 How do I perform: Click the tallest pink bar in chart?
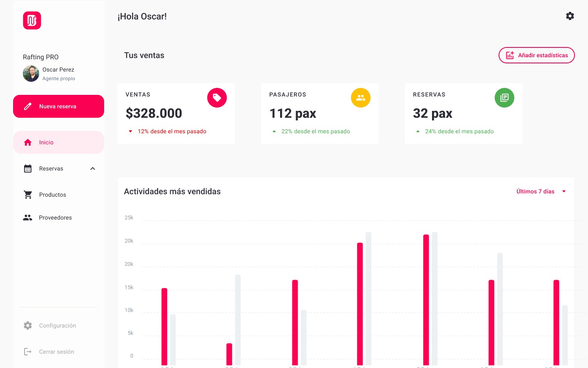[x=426, y=300]
